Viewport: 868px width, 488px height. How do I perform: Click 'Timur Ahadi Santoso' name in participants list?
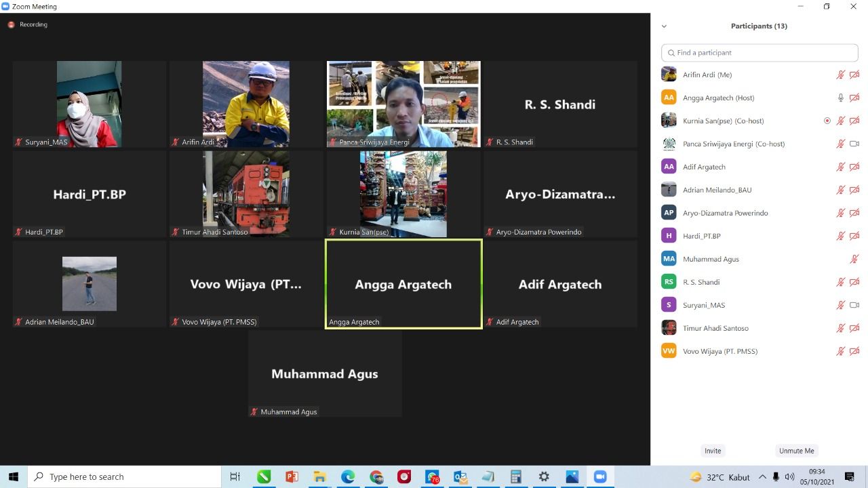[x=715, y=328]
